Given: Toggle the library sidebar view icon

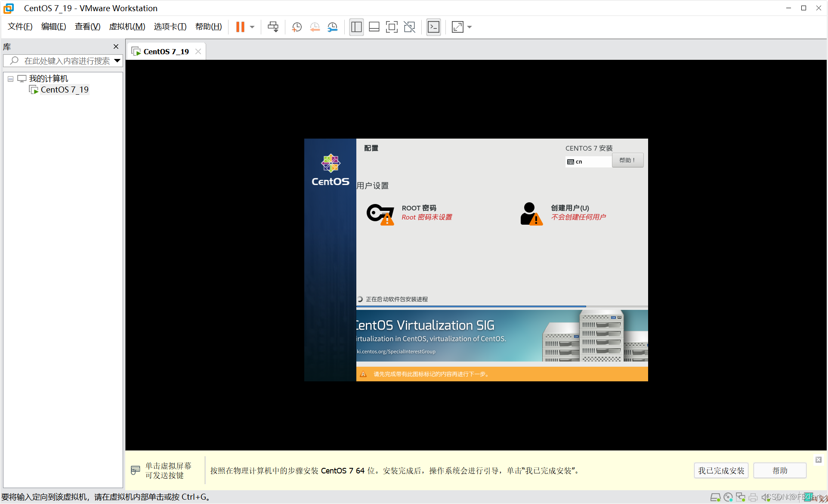Looking at the screenshot, I should [x=356, y=27].
